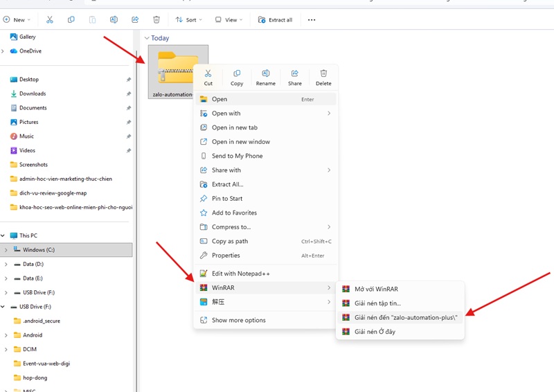Collapse the Today group
554x392 pixels.
[147, 38]
